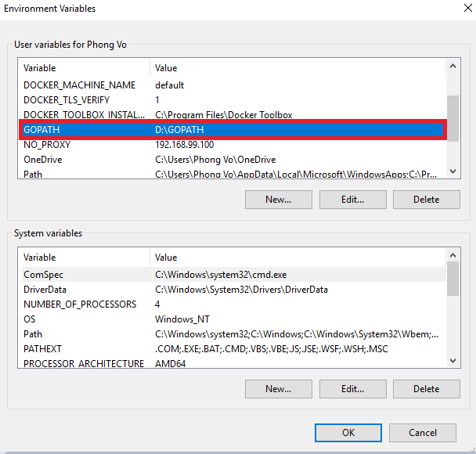Click Value column header in system variables

(x=298, y=258)
